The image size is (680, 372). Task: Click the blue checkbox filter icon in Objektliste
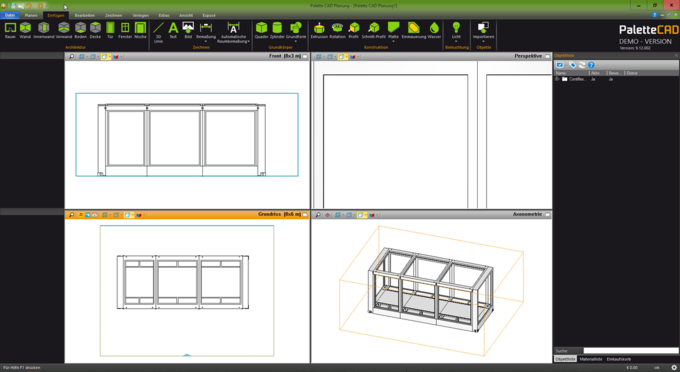[560, 65]
